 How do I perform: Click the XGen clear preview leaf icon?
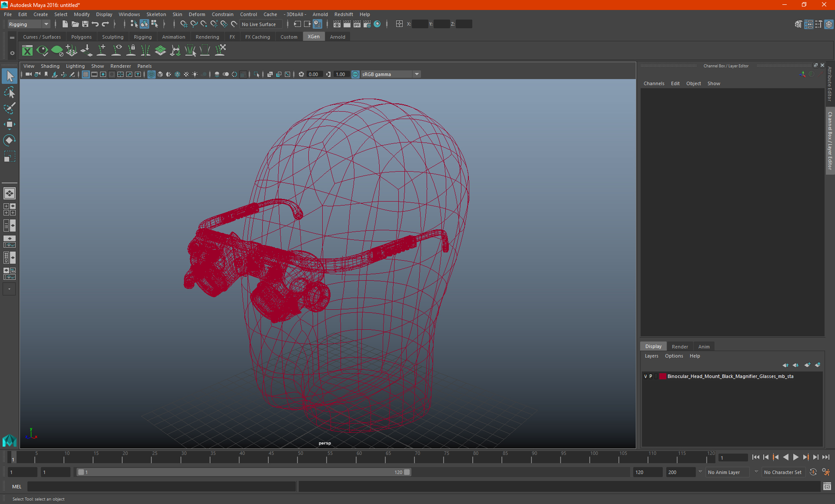pos(57,51)
